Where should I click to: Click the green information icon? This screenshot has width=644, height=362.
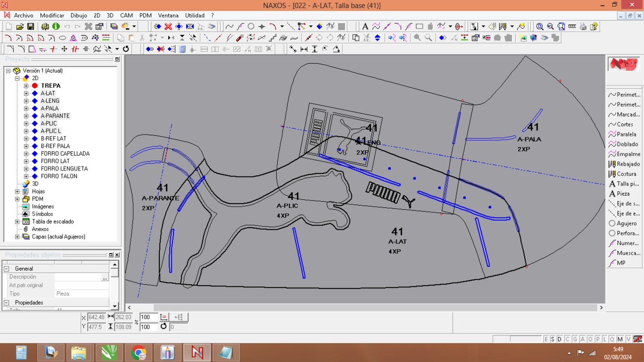click(x=56, y=27)
